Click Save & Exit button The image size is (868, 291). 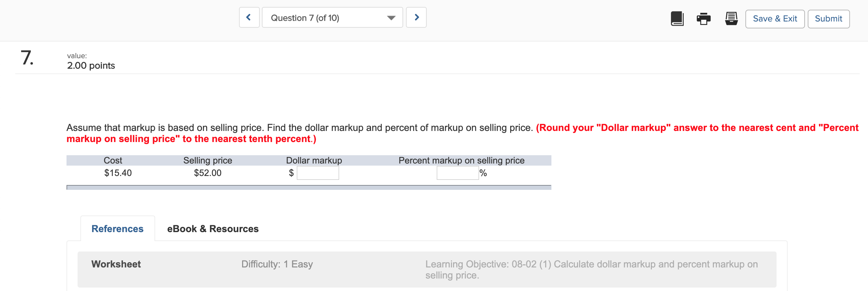(x=775, y=19)
